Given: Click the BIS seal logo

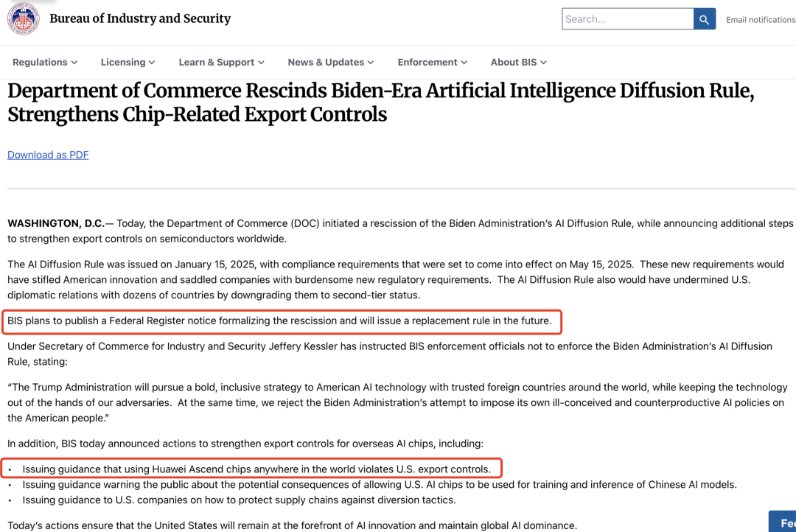Looking at the screenshot, I should 23,19.
